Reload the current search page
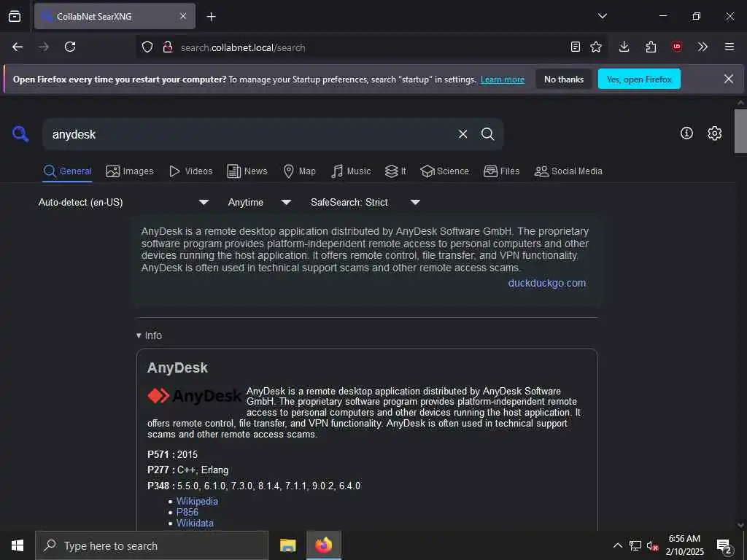The height and width of the screenshot is (560, 747). click(x=70, y=47)
